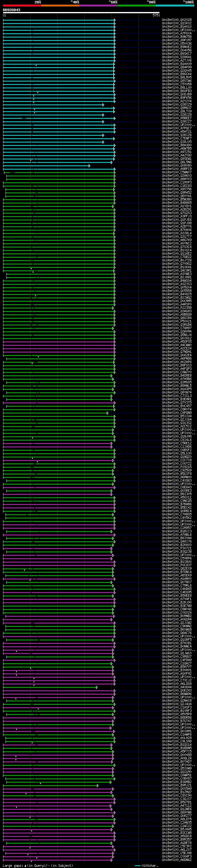The width and height of the screenshot is (197, 868).
Task: Select the UniRef100_A5BEE7 label
Action: [177, 118]
